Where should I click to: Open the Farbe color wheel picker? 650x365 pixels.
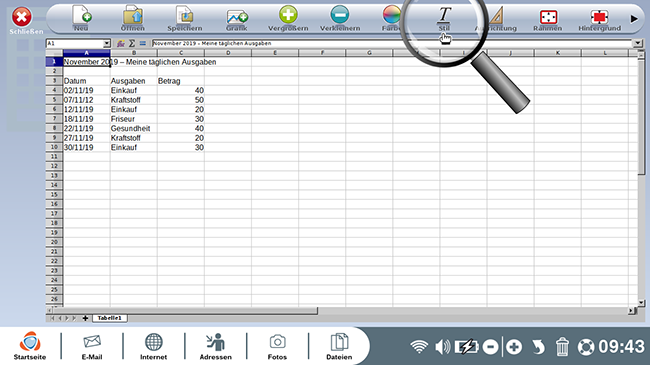[x=391, y=18]
